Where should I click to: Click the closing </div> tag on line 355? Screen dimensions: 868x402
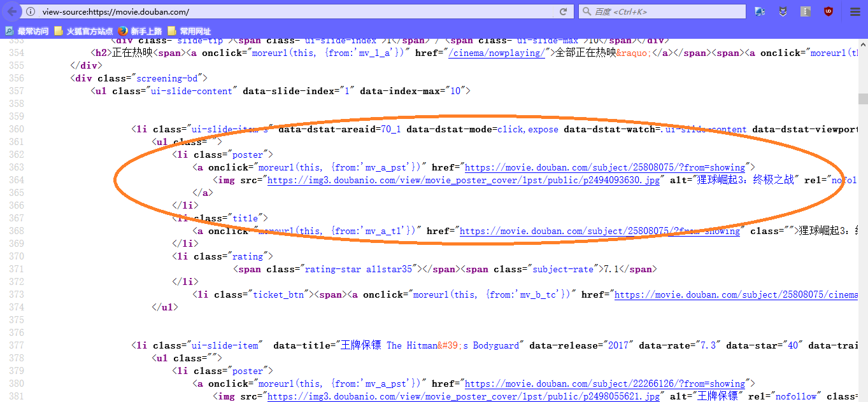coord(86,66)
